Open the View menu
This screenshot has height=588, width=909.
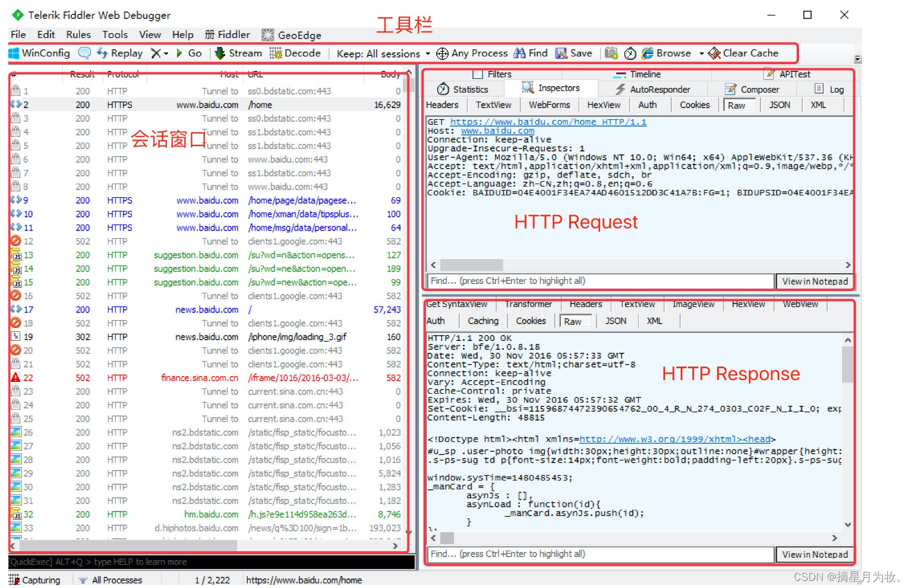(150, 34)
